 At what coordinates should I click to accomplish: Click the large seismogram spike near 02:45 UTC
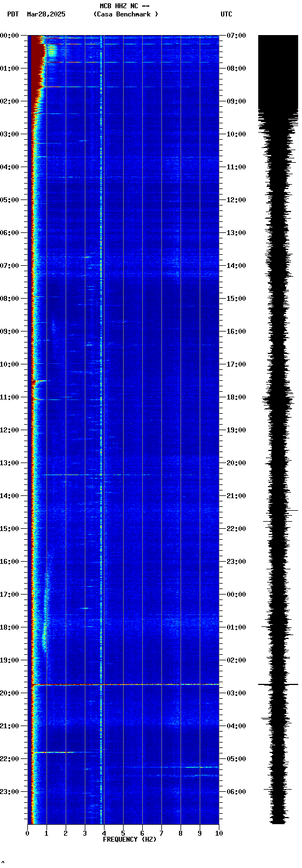click(x=278, y=684)
